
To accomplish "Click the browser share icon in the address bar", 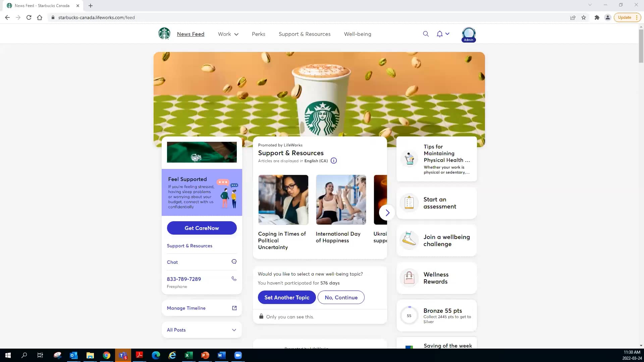I will (x=573, y=17).
